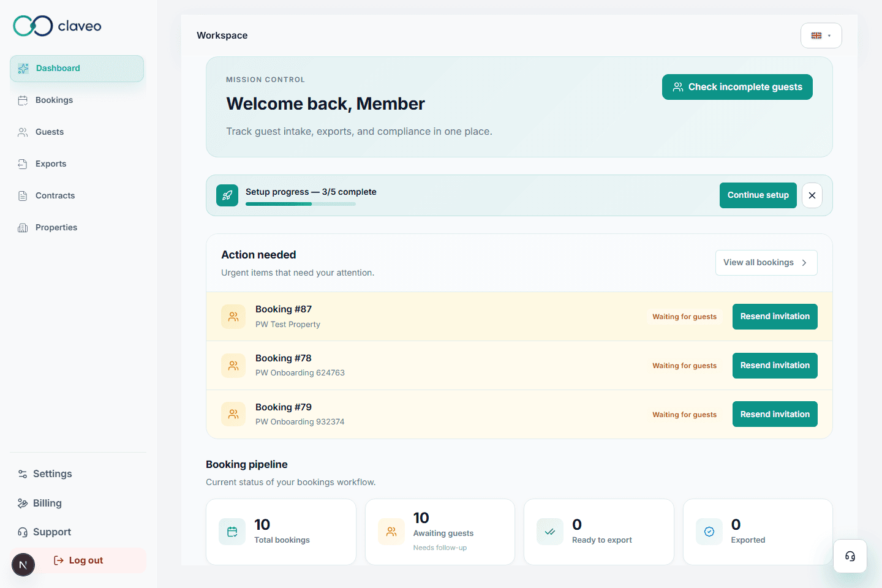The height and width of the screenshot is (588, 882).
Task: Go to Bookings in the sidebar
Action: pyautogui.click(x=77, y=100)
